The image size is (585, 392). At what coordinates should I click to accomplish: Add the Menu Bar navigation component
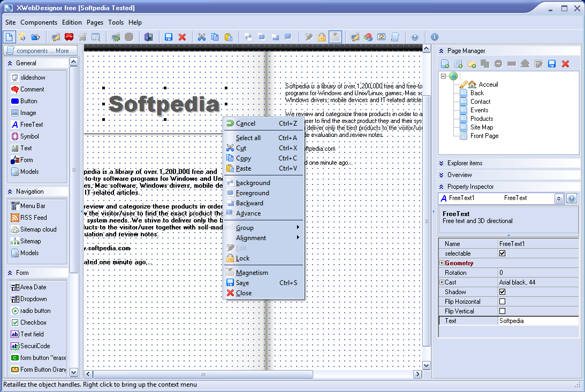(x=28, y=206)
